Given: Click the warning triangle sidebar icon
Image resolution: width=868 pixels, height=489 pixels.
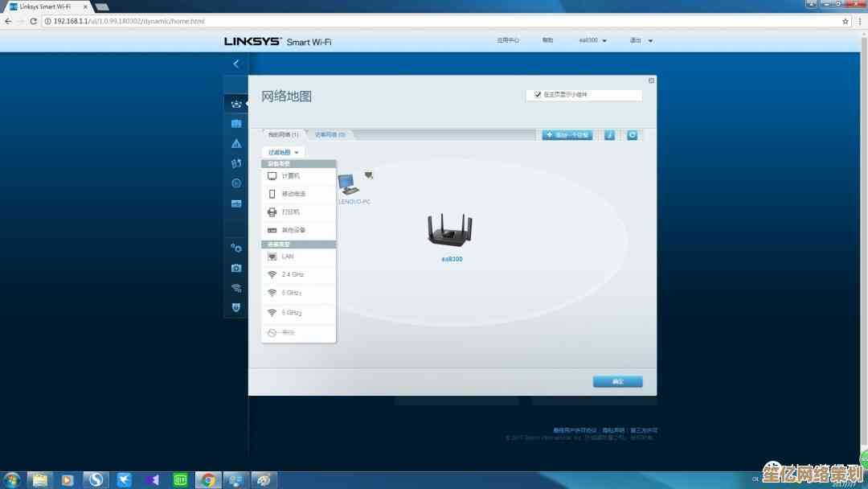Looking at the screenshot, I should (236, 143).
